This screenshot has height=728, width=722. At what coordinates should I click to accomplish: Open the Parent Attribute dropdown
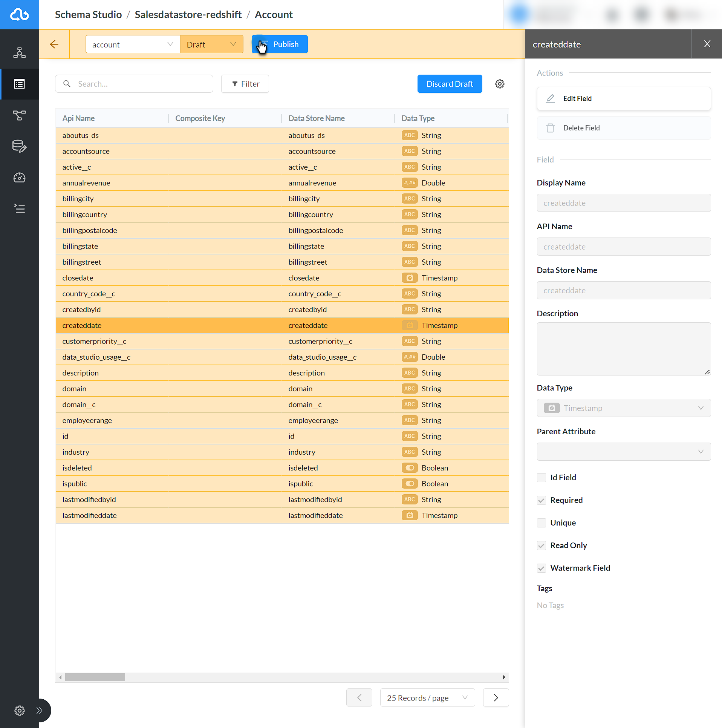[x=623, y=452]
